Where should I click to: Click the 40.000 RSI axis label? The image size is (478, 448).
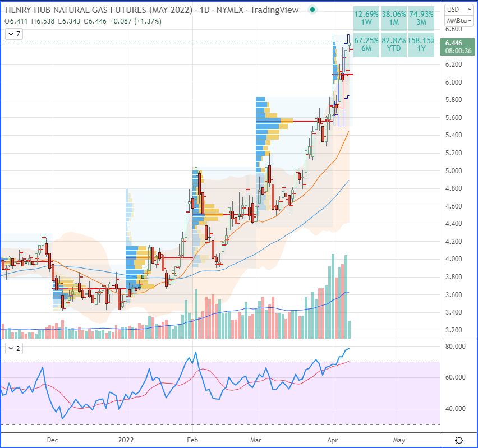tap(455, 409)
